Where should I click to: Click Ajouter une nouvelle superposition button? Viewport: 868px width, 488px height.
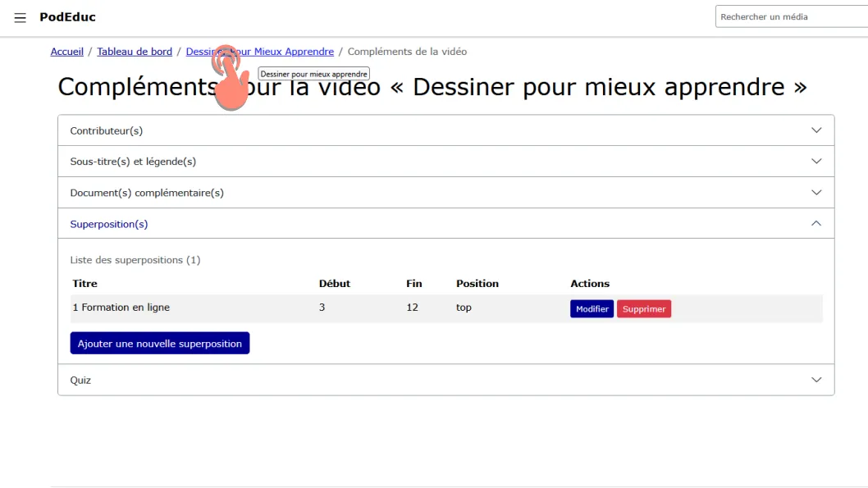[x=160, y=343]
